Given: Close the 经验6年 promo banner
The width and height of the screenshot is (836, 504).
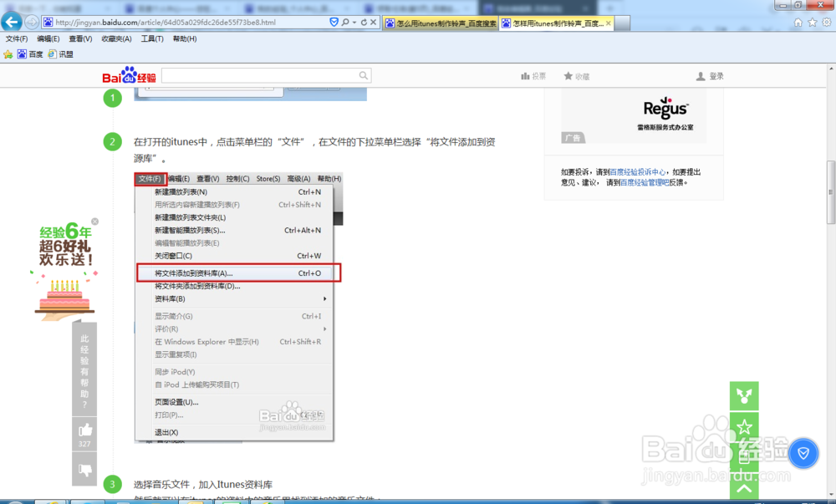Looking at the screenshot, I should pos(95,221).
